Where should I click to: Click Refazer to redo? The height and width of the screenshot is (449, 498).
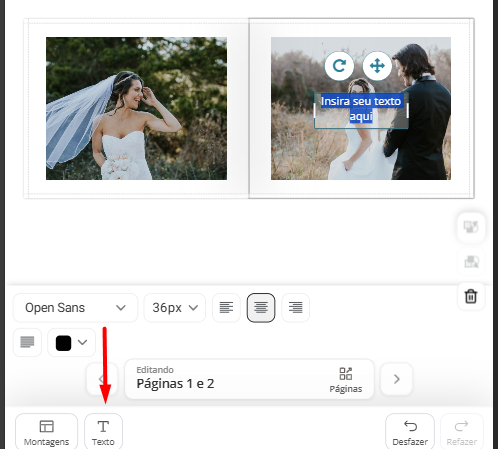point(462,432)
